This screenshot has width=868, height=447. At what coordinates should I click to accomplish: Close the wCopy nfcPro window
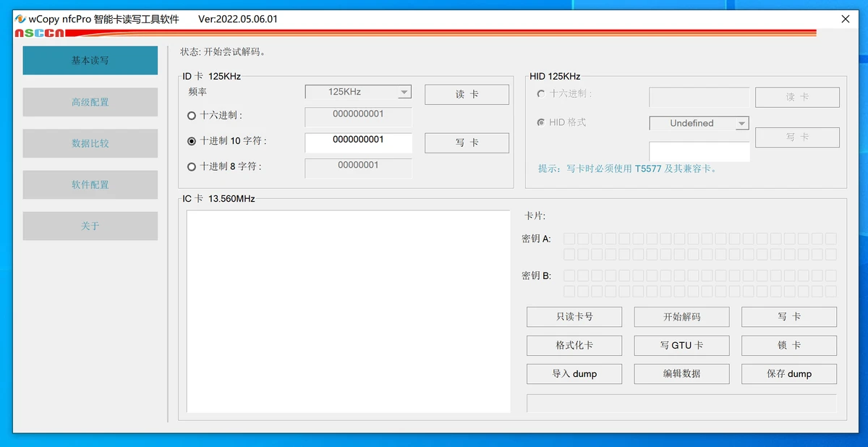point(846,20)
